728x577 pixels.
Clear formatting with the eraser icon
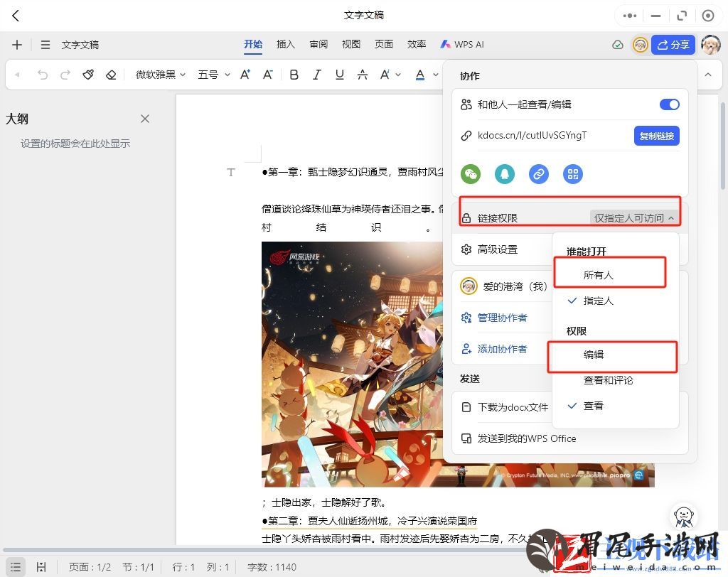click(111, 75)
